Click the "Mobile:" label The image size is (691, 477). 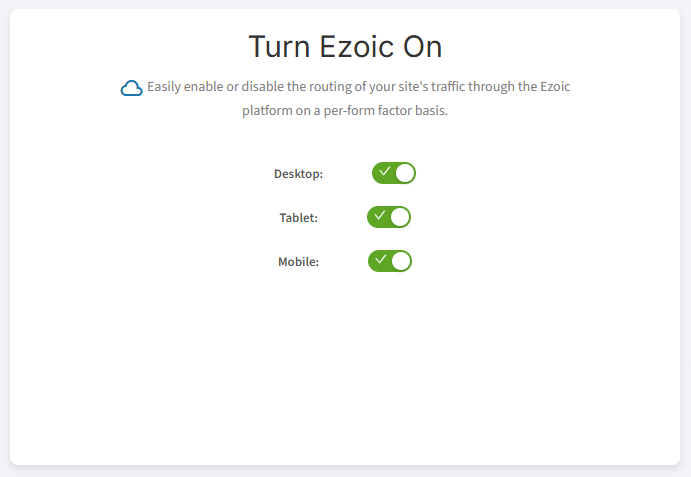click(x=298, y=262)
